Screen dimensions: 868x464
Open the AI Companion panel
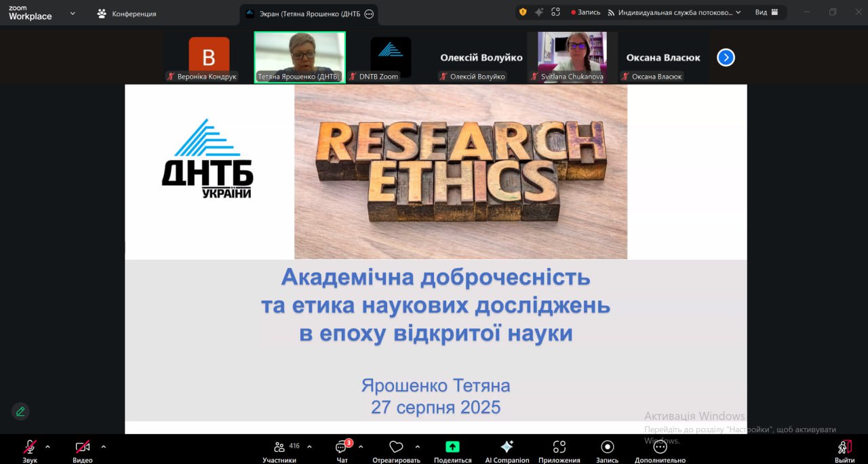pos(506,448)
